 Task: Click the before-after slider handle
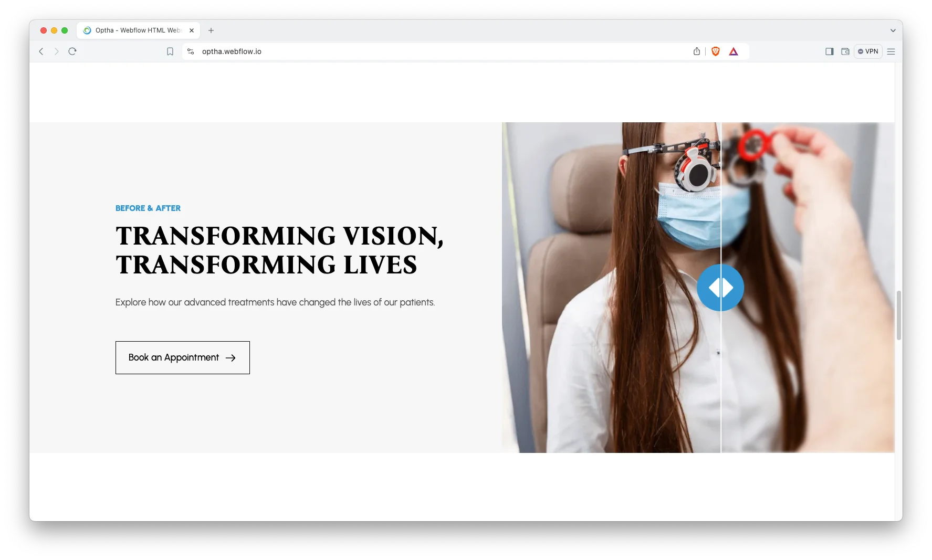pyautogui.click(x=720, y=288)
